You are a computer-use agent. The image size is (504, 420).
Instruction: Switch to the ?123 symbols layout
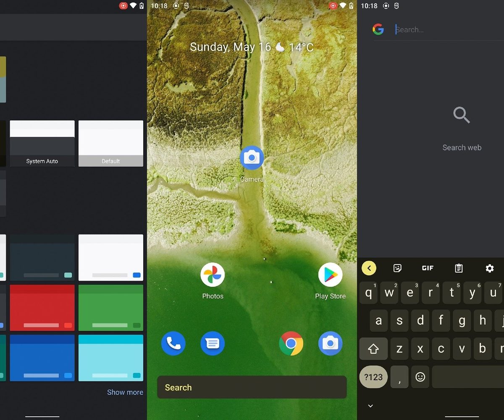point(373,377)
